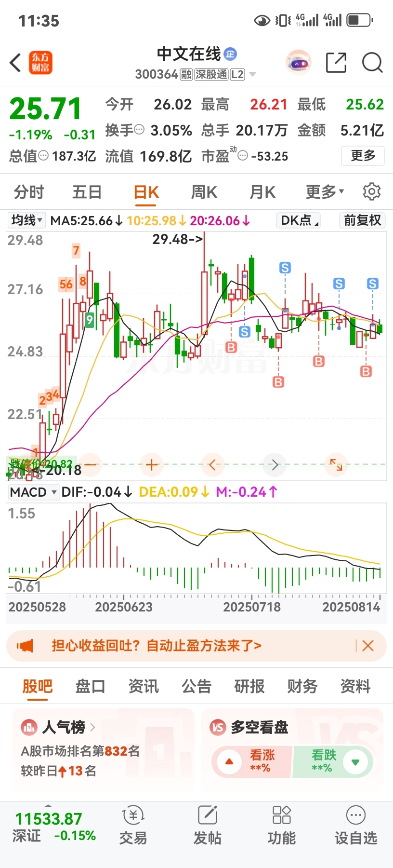
Task: Open the MACD indicator dropdown
Action: (33, 492)
